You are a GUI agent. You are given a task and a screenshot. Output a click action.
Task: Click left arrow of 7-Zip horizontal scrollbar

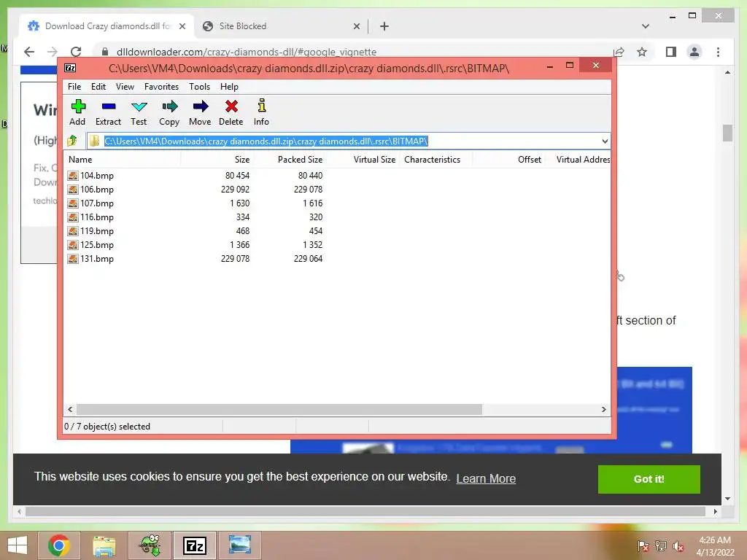click(x=70, y=410)
